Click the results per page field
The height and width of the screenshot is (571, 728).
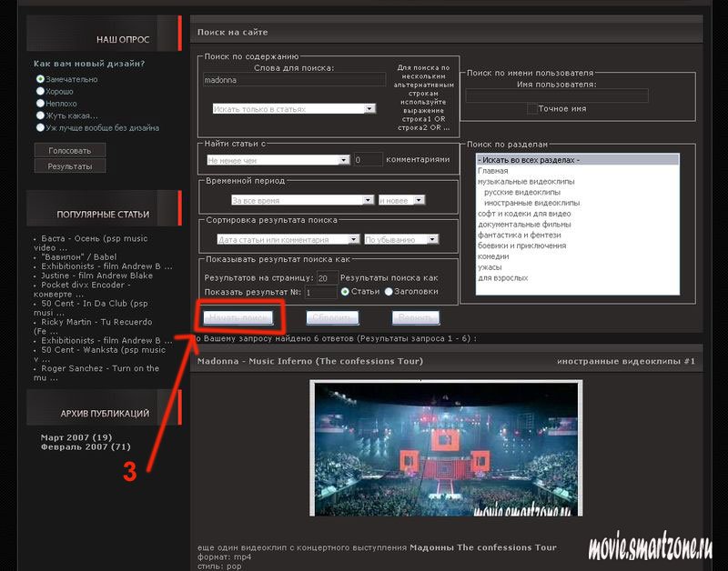[327, 278]
